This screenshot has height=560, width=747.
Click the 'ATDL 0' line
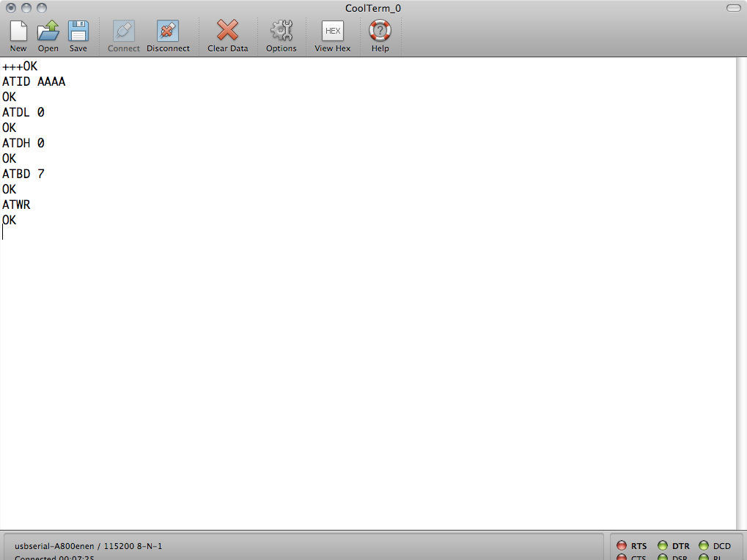tap(23, 112)
